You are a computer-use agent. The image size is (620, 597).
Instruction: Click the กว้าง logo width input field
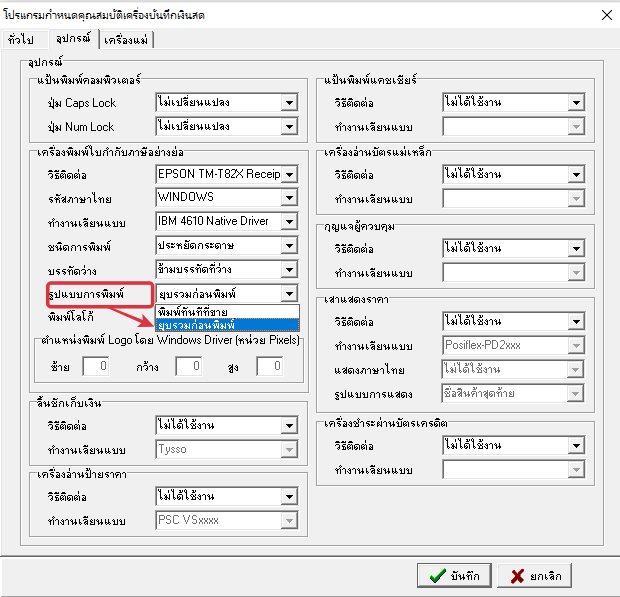click(x=188, y=367)
